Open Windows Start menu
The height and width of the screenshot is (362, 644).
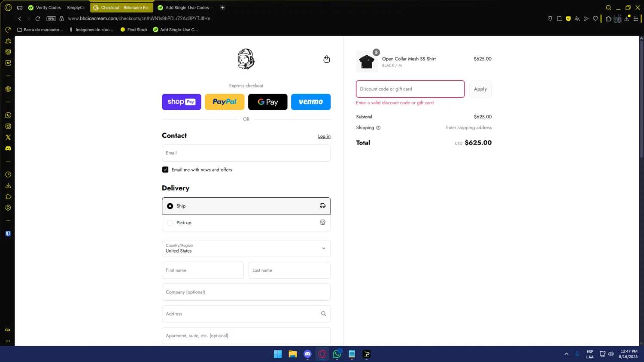(278, 354)
